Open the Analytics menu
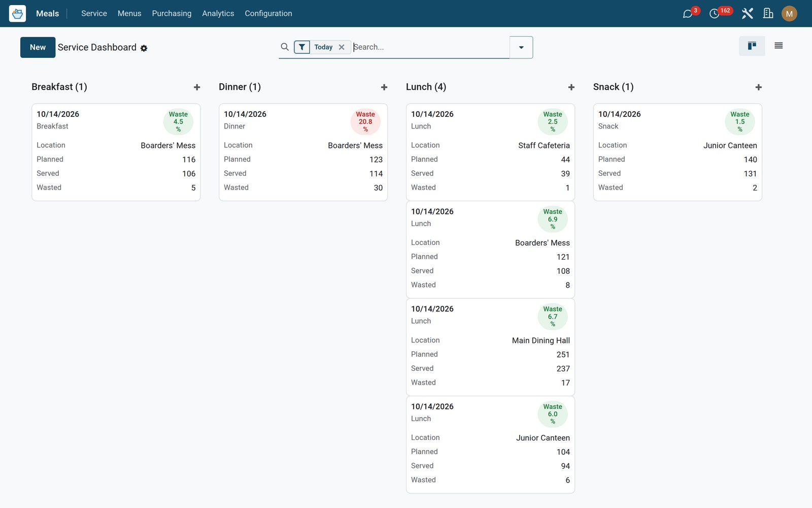Image resolution: width=812 pixels, height=508 pixels. click(218, 14)
